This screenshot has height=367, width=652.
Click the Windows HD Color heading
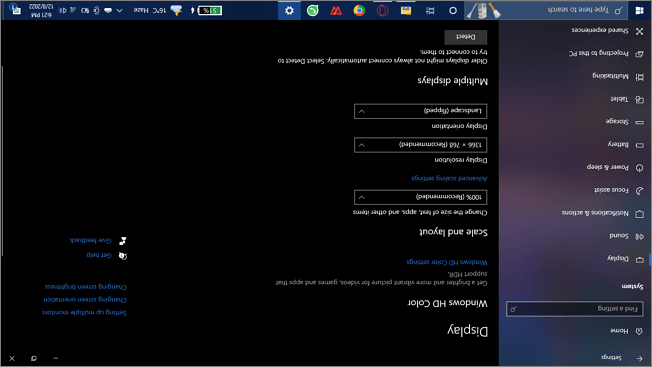coord(447,303)
